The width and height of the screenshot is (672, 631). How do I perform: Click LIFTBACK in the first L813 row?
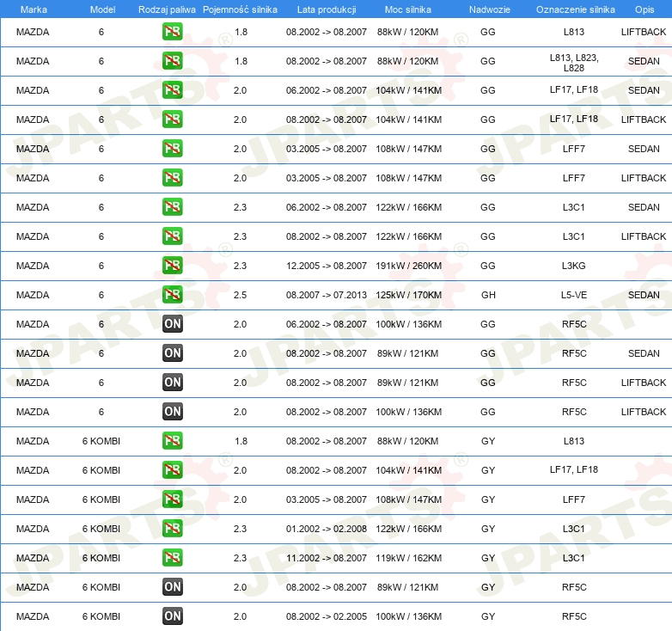pos(644,32)
